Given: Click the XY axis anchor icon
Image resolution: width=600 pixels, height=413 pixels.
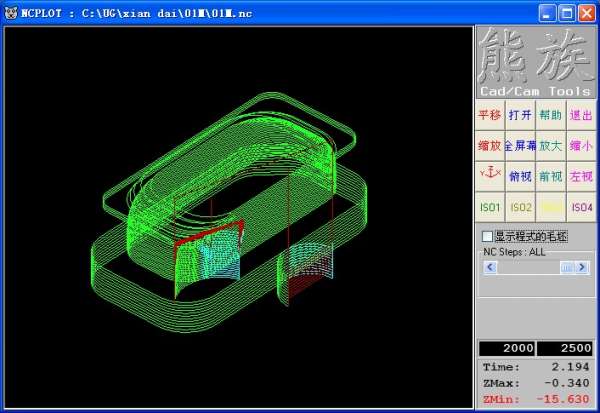Looking at the screenshot, I should 490,176.
